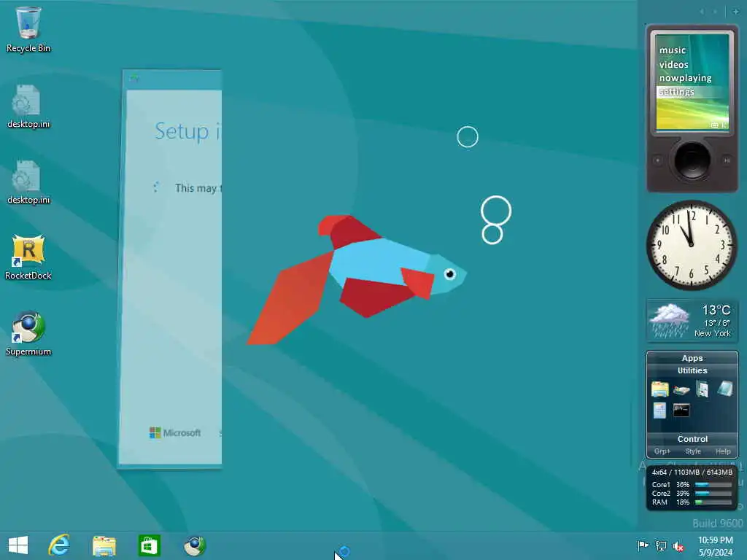This screenshot has height=560, width=747.
Task: Click the Core1 usage bar in CPU gadget
Action: point(713,485)
